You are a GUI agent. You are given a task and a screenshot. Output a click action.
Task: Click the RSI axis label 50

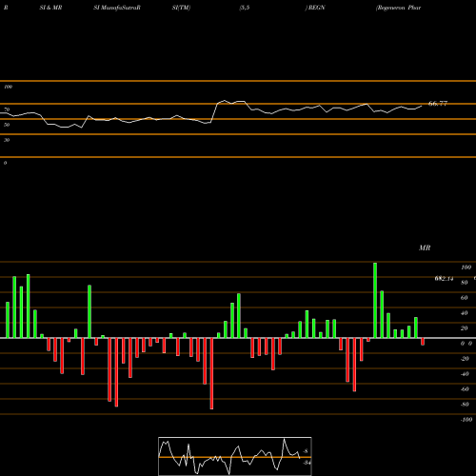pyautogui.click(x=7, y=125)
